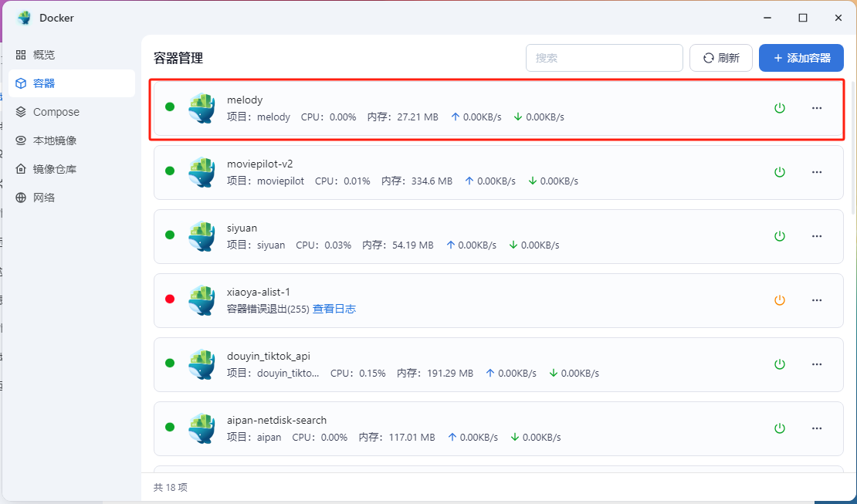This screenshot has height=504, width=857.
Task: Open the 查看日志 log link
Action: (334, 309)
